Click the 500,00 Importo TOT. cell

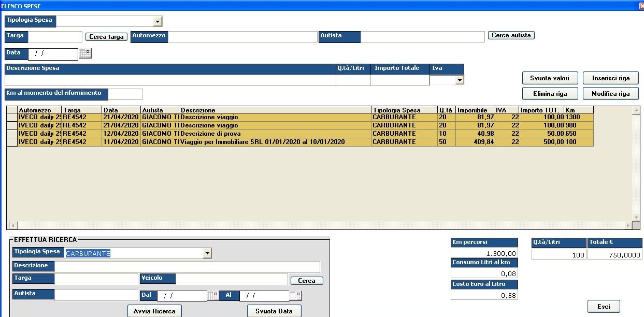[541, 142]
